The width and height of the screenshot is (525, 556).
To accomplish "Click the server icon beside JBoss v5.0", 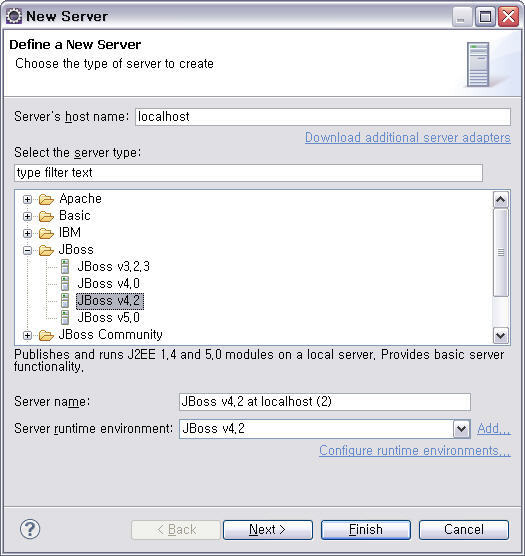I will 65,318.
